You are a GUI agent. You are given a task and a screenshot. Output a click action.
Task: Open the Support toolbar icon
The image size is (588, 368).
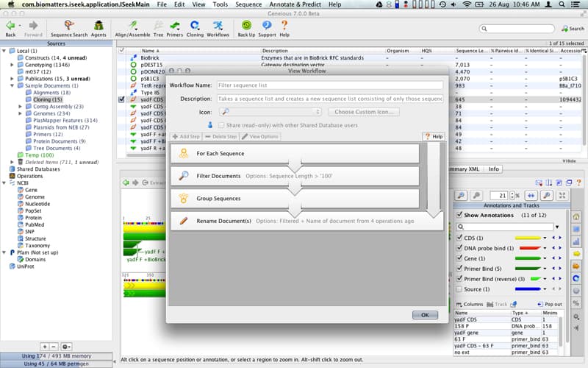click(267, 29)
